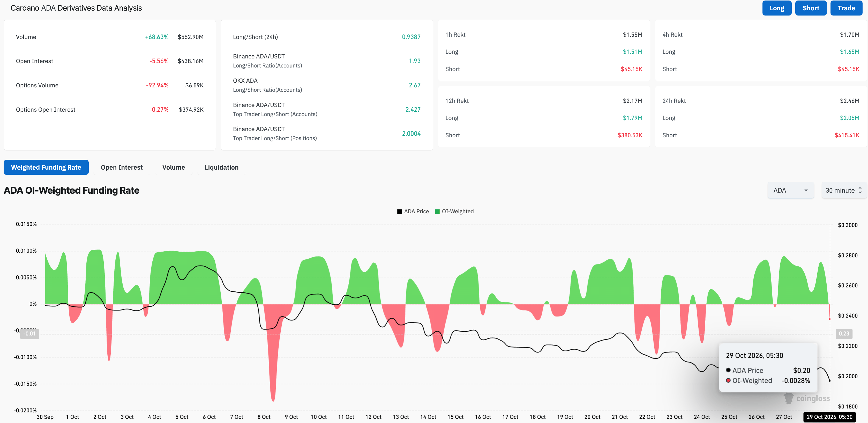Click the Binance Long/Short Ratio(Accounts) value 1.93

click(414, 61)
